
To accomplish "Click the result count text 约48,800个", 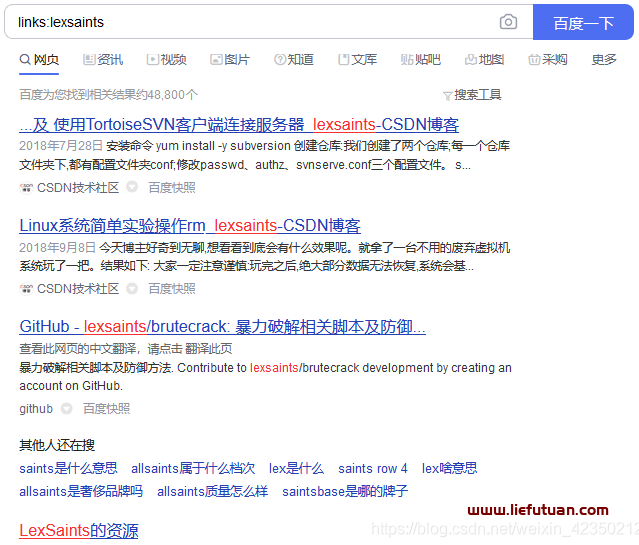I will [x=166, y=95].
